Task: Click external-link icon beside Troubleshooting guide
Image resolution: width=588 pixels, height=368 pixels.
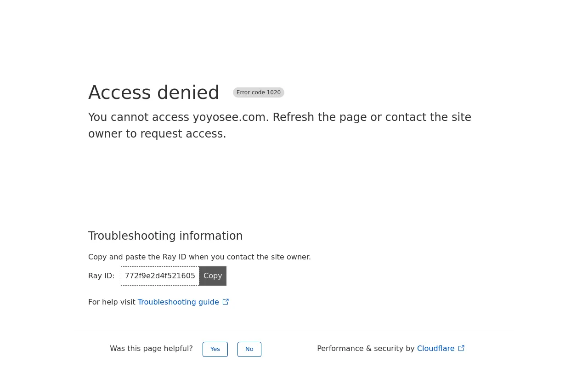Action: pyautogui.click(x=226, y=302)
